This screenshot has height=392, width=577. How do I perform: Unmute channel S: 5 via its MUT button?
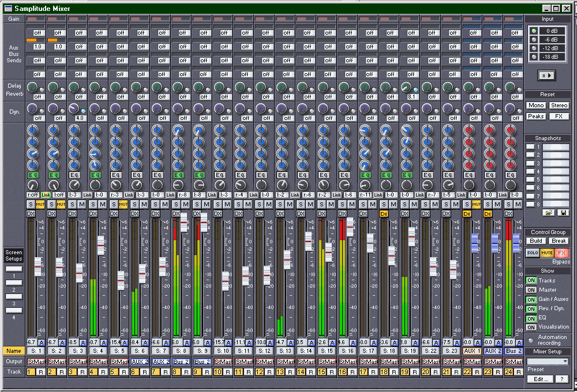click(123, 205)
